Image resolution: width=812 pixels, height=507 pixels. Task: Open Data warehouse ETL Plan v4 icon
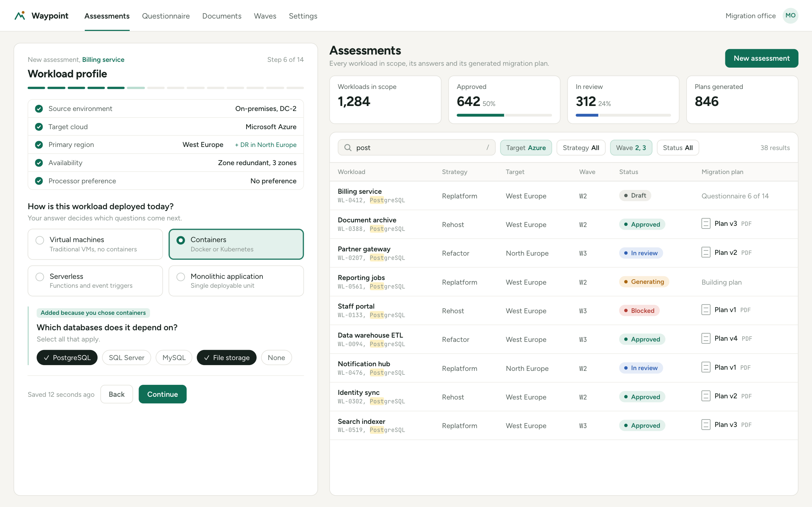point(706,338)
